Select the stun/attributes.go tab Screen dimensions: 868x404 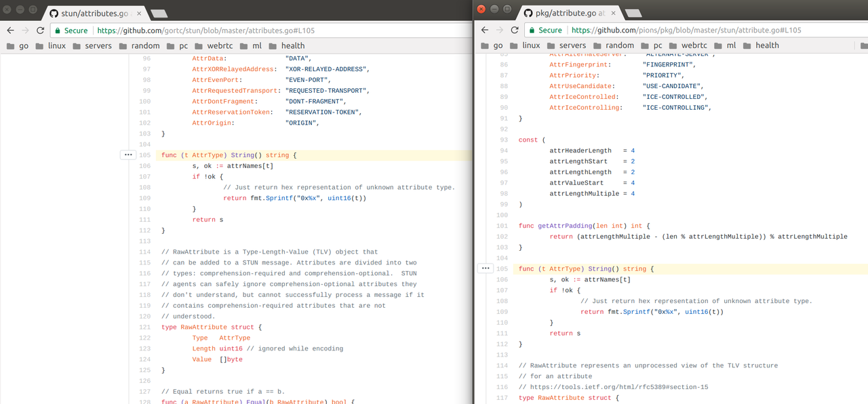[x=94, y=13]
